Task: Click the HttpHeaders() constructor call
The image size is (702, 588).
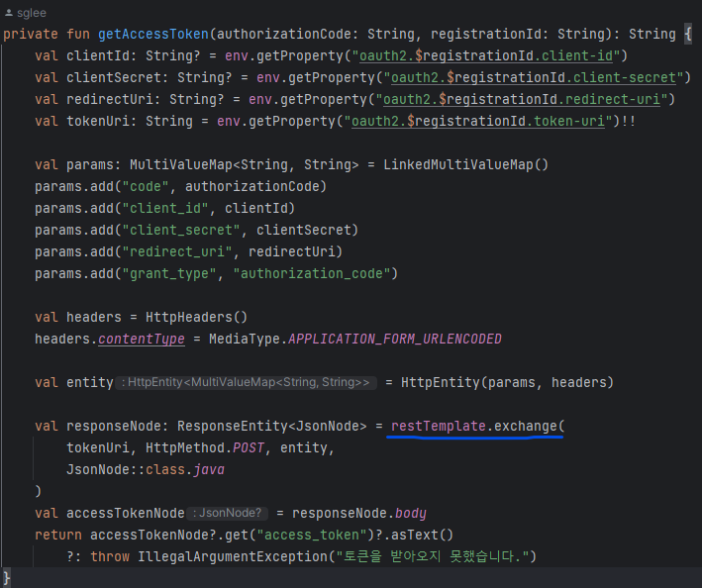Action: pos(196,318)
